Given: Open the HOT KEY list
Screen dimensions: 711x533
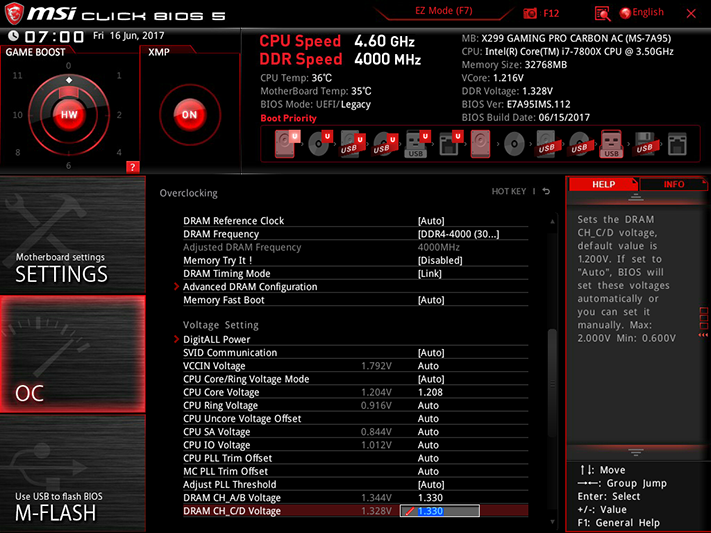Looking at the screenshot, I should click(509, 191).
